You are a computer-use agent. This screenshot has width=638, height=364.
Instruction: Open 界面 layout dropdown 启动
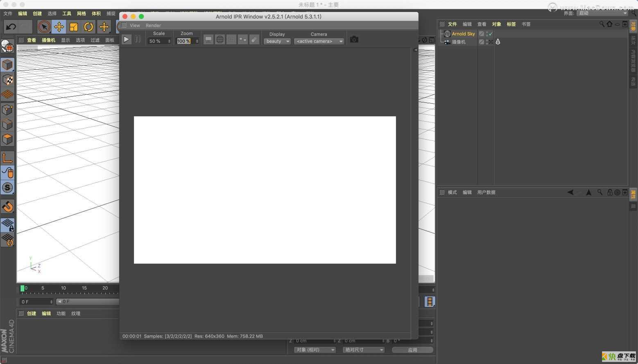(x=602, y=13)
